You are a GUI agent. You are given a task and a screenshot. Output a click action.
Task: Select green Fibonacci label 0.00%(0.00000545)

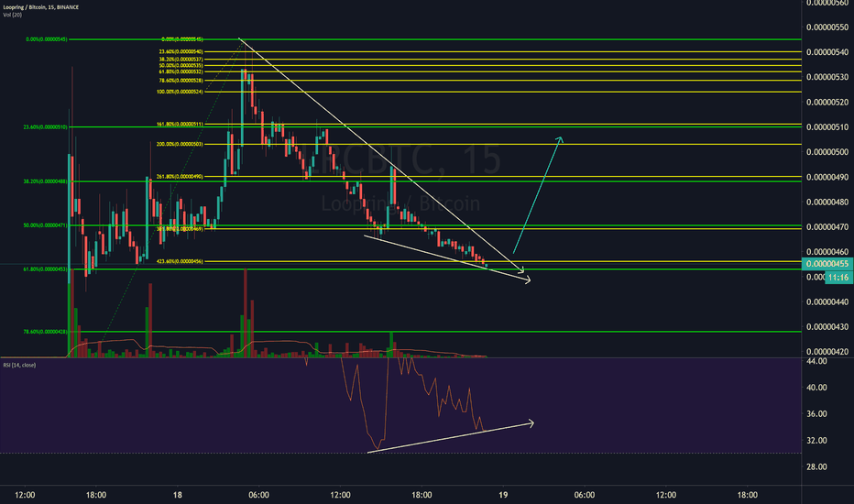(x=47, y=39)
